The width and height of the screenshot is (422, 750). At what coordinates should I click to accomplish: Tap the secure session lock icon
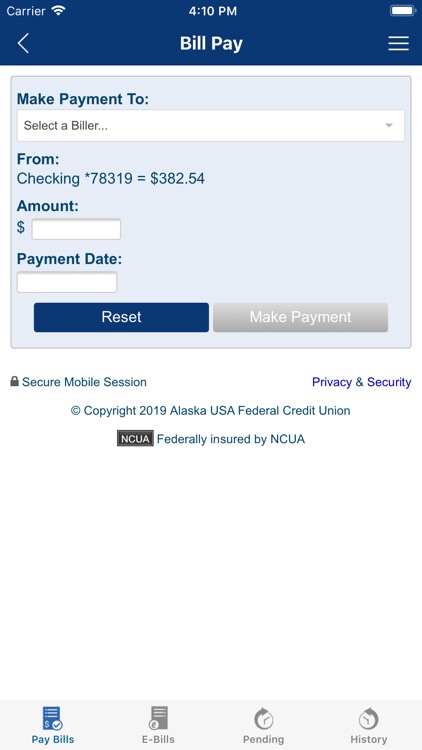(x=14, y=381)
